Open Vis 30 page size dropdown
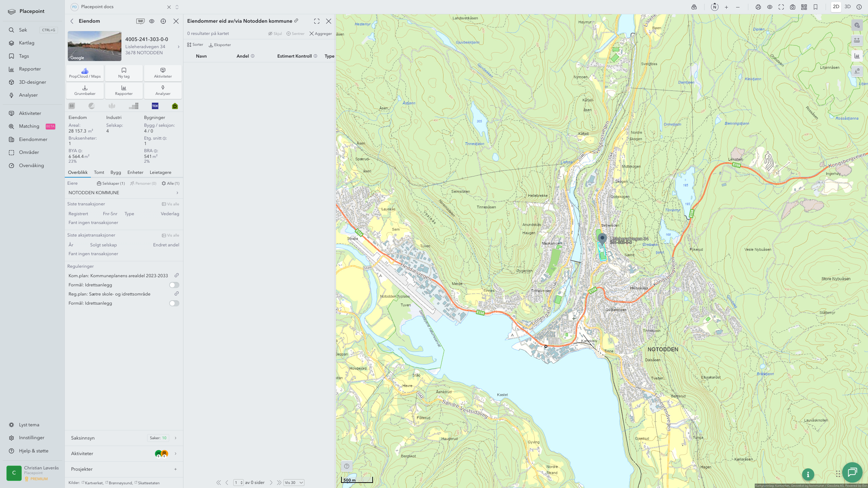This screenshot has width=868, height=488. pyautogui.click(x=294, y=483)
